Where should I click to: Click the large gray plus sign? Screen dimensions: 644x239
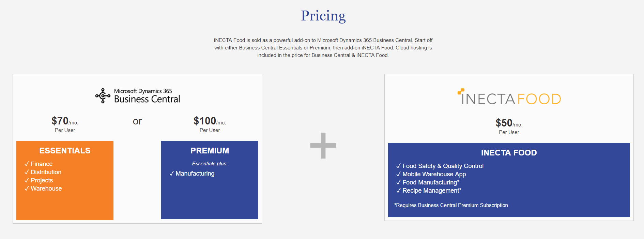(x=323, y=146)
